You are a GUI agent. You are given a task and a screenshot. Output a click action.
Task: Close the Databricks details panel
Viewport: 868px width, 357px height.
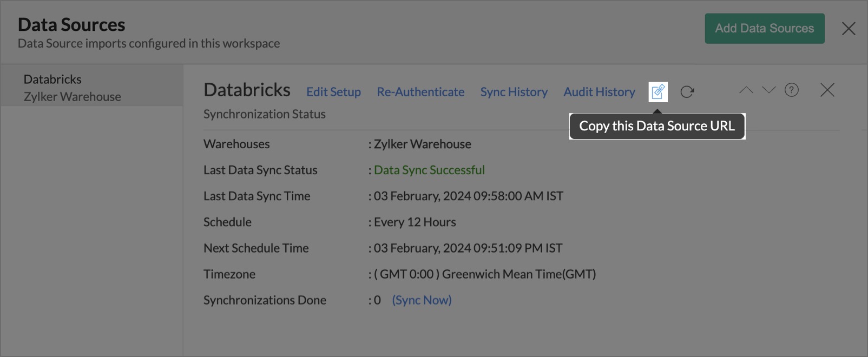point(827,90)
